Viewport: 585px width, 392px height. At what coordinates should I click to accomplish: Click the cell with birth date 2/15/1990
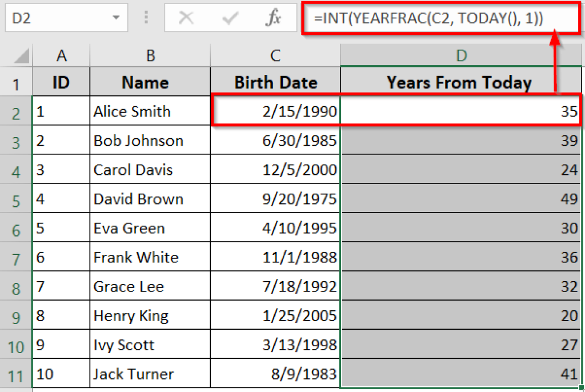tap(275, 111)
